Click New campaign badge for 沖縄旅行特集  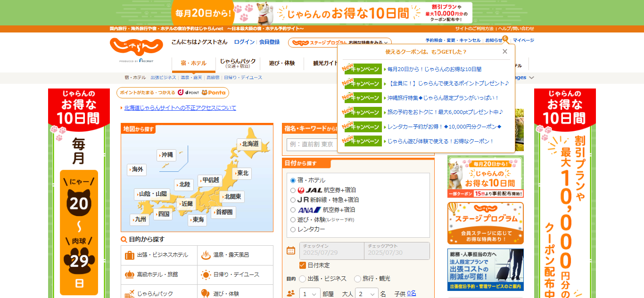pyautogui.click(x=362, y=97)
